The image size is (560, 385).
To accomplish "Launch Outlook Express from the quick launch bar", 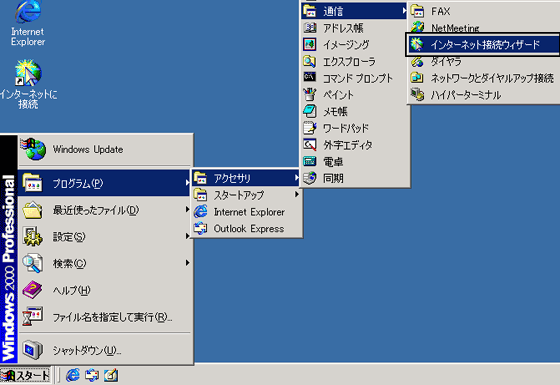I will coord(92,375).
